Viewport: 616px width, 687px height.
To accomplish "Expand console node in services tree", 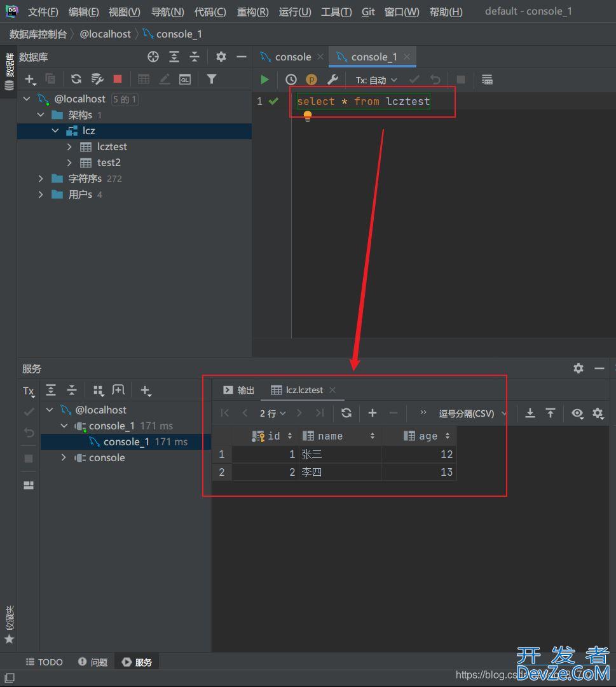I will click(64, 457).
